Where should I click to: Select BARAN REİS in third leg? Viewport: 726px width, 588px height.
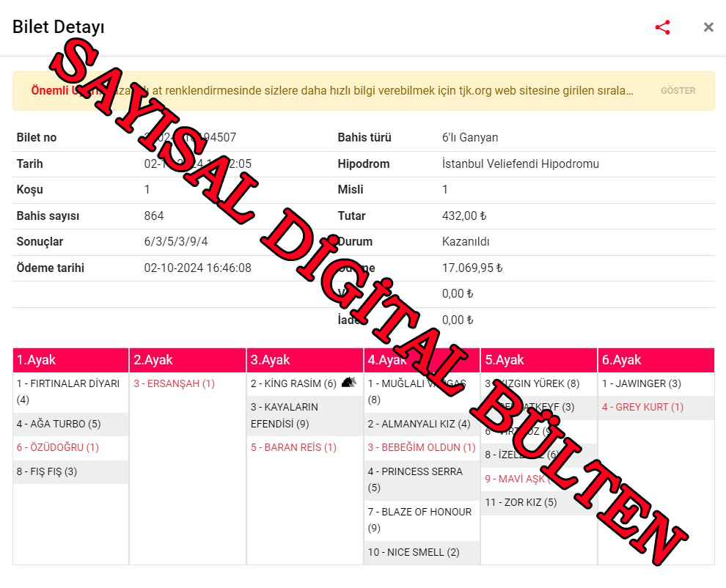click(x=293, y=447)
